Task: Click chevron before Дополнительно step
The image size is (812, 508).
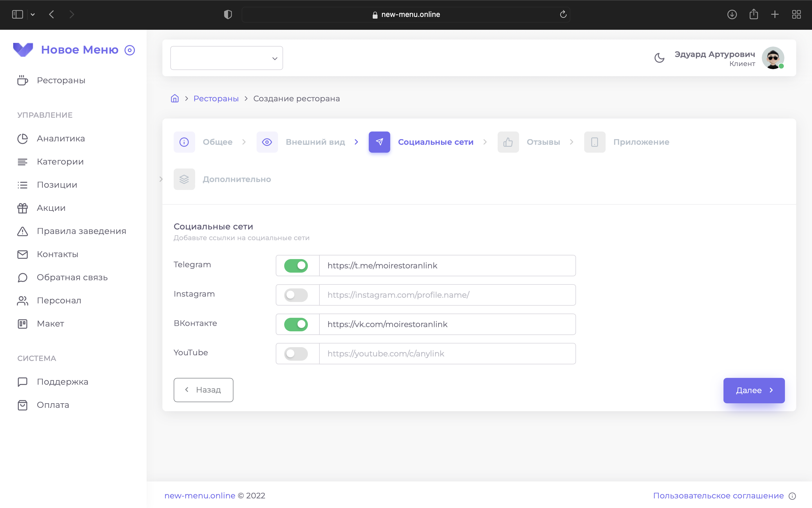Action: 161,179
